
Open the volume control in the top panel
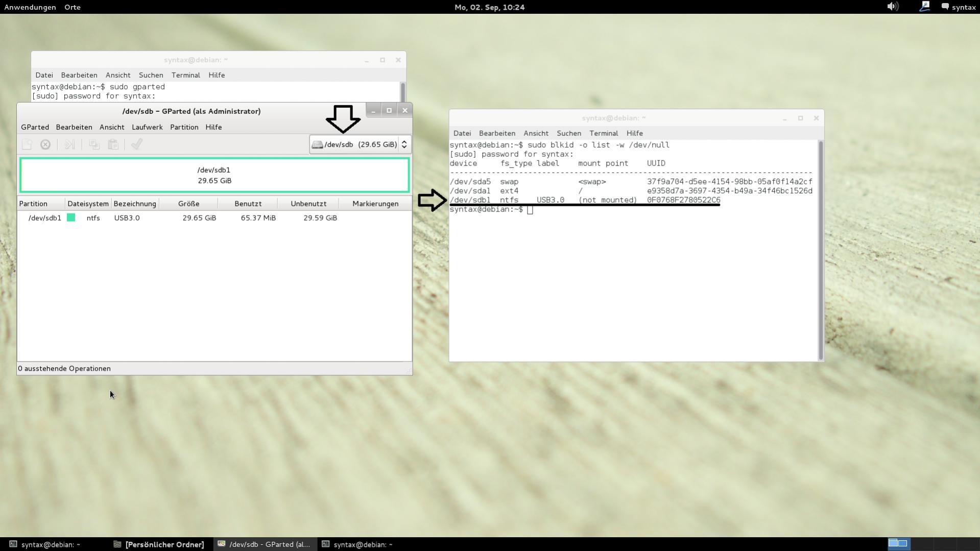tap(893, 7)
